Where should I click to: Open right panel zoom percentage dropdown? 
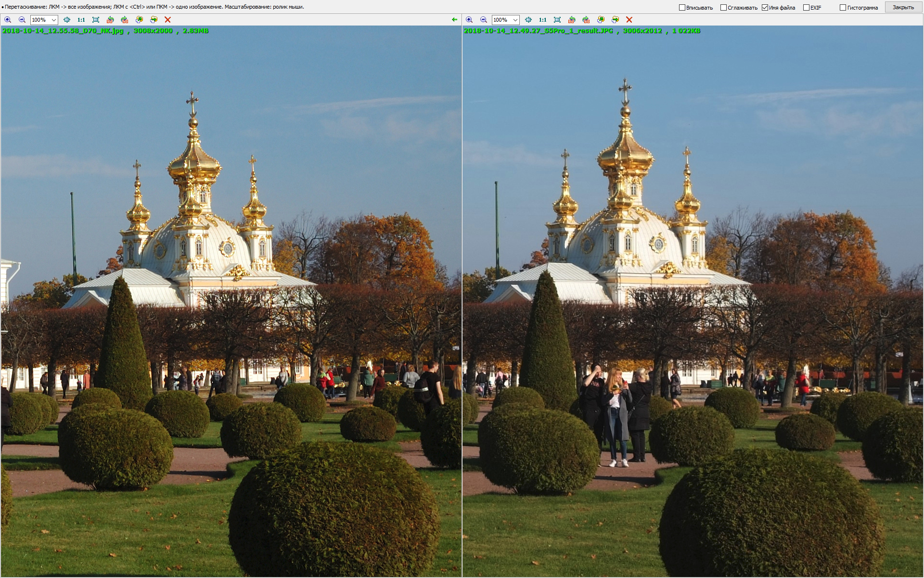pos(515,20)
